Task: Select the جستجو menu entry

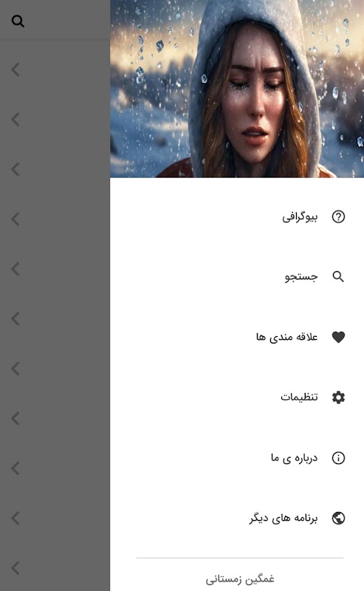Action: pos(237,276)
